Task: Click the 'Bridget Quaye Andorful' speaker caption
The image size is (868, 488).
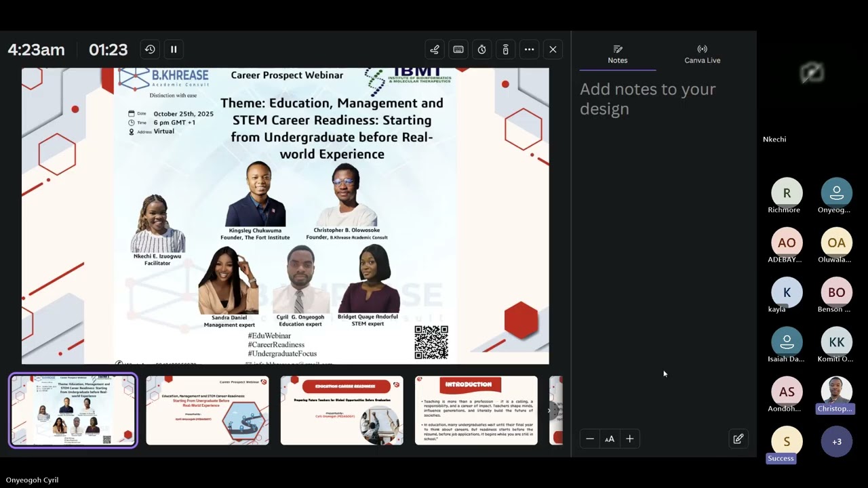Action: point(368,317)
